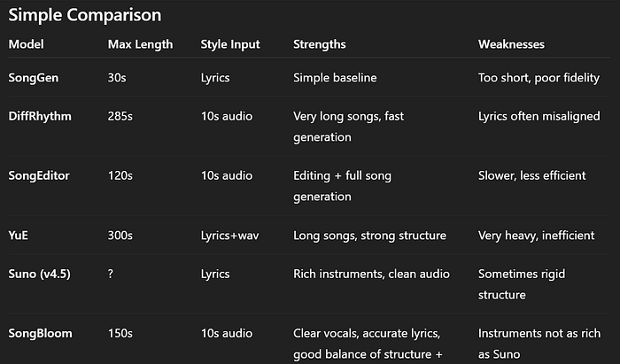Click the YuE model name
This screenshot has height=364, width=620.
[19, 236]
